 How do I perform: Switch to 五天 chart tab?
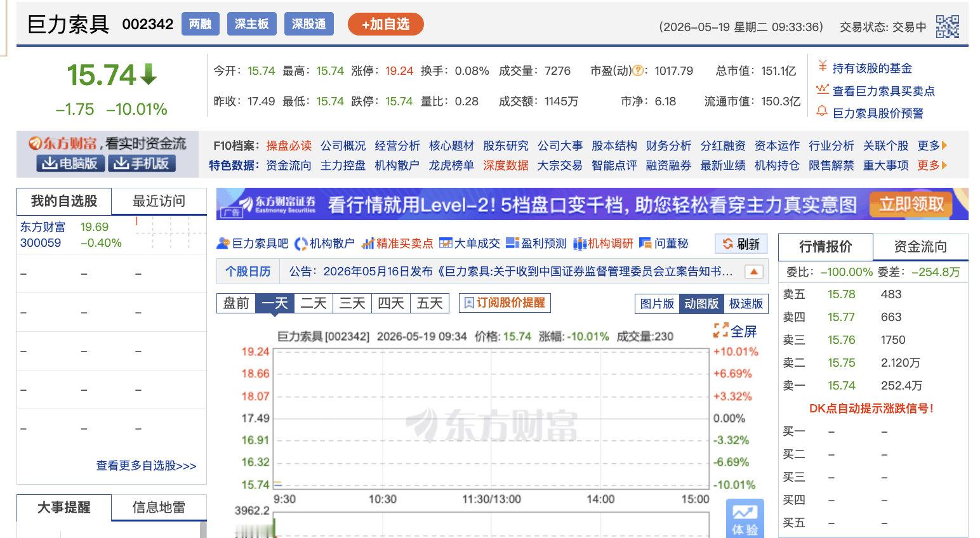tap(430, 303)
